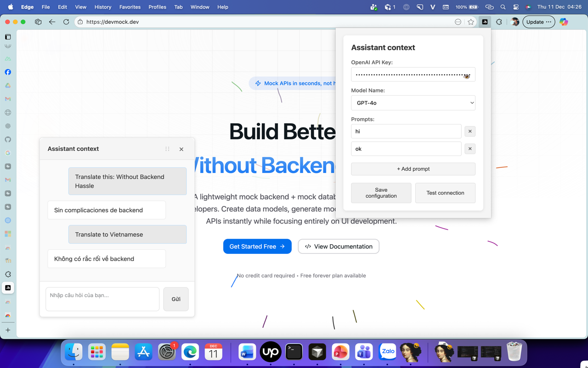Send the message with Gửi button

176,299
